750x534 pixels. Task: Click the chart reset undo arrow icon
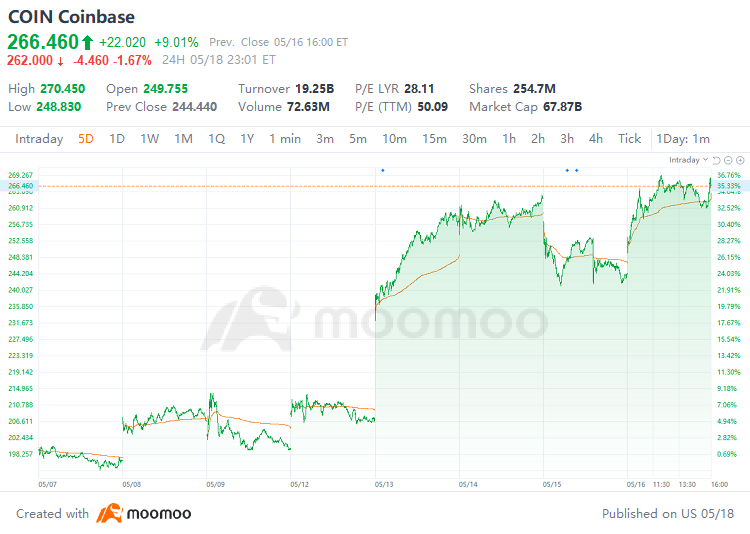click(716, 160)
